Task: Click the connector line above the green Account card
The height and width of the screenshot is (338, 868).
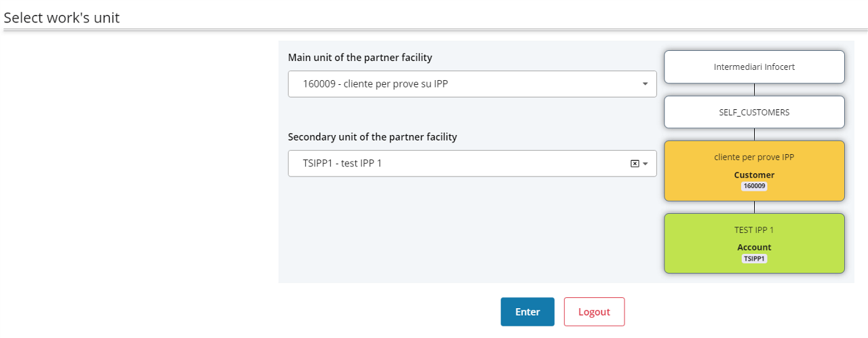Action: [754, 207]
